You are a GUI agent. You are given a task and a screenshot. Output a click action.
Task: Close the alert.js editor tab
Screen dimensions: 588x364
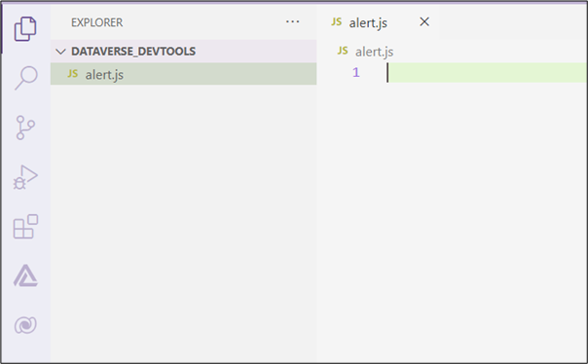pos(424,21)
